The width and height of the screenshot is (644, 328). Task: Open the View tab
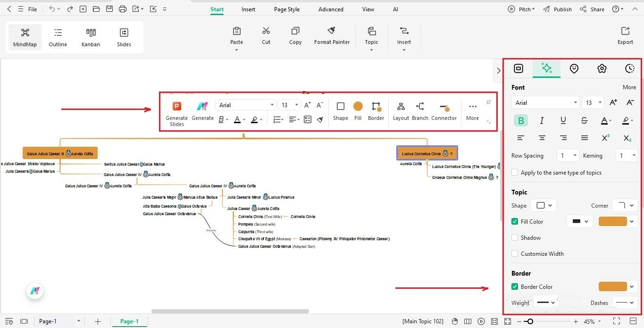tap(368, 9)
